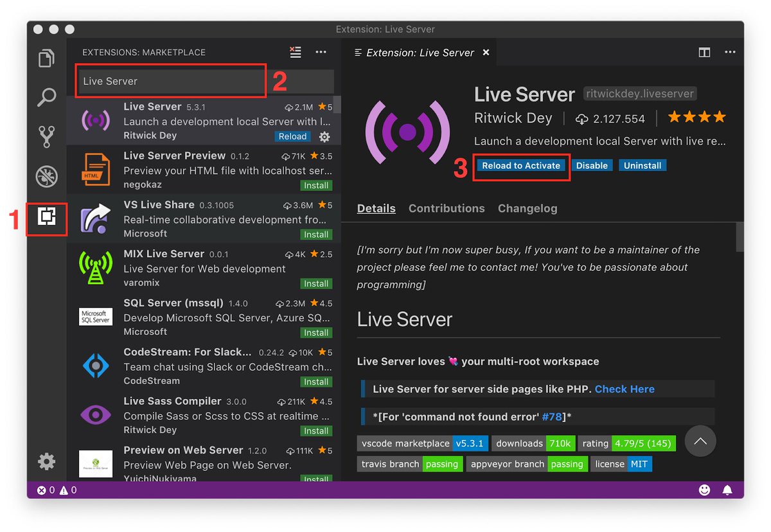Click the large Live Server logo
Viewport: 771px width, 532px height.
point(407,132)
